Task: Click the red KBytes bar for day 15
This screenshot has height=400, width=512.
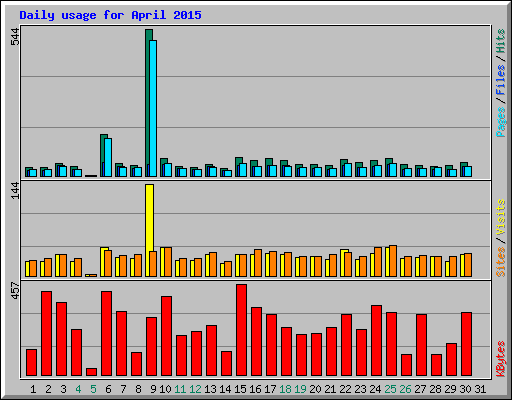Action: [241, 330]
